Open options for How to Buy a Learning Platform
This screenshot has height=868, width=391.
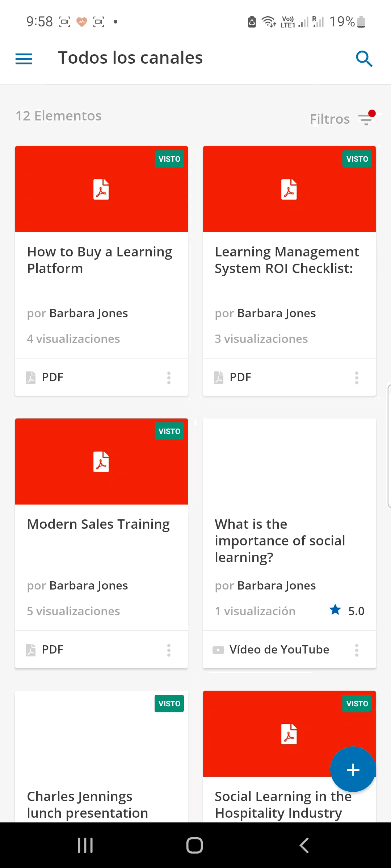point(169,378)
